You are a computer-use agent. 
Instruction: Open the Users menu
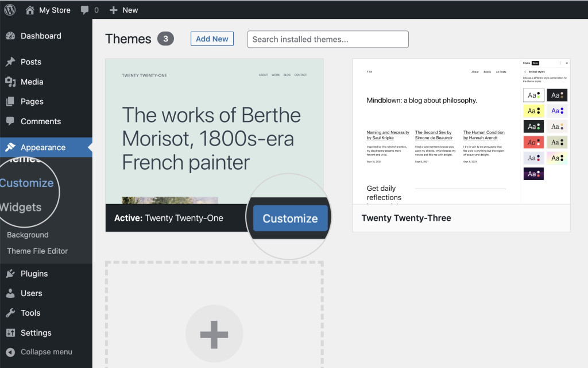point(31,293)
